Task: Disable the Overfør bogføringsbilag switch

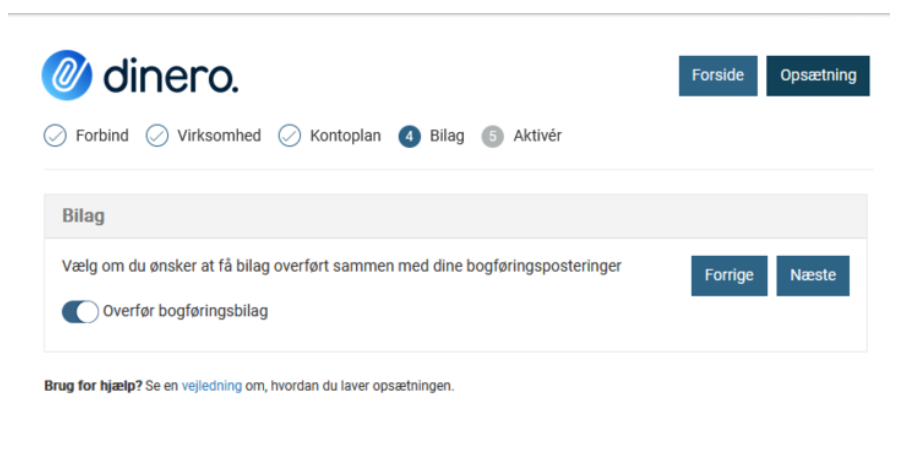Action: coord(80,312)
